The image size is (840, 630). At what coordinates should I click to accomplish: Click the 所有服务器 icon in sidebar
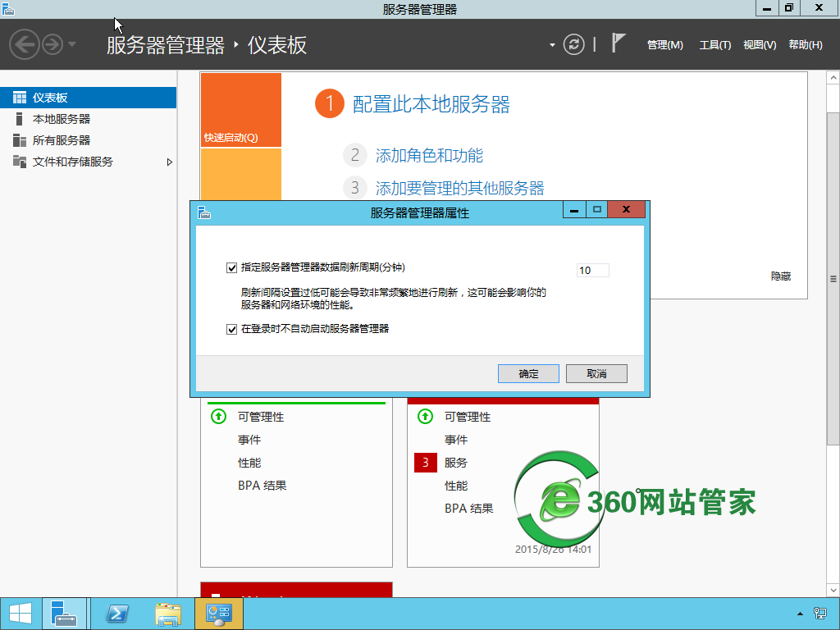click(x=20, y=140)
